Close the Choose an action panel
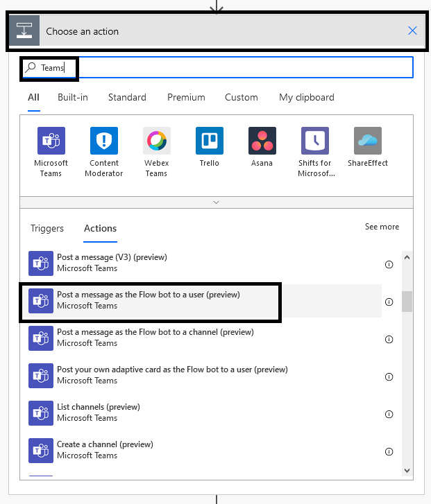The image size is (431, 504). pyautogui.click(x=412, y=31)
